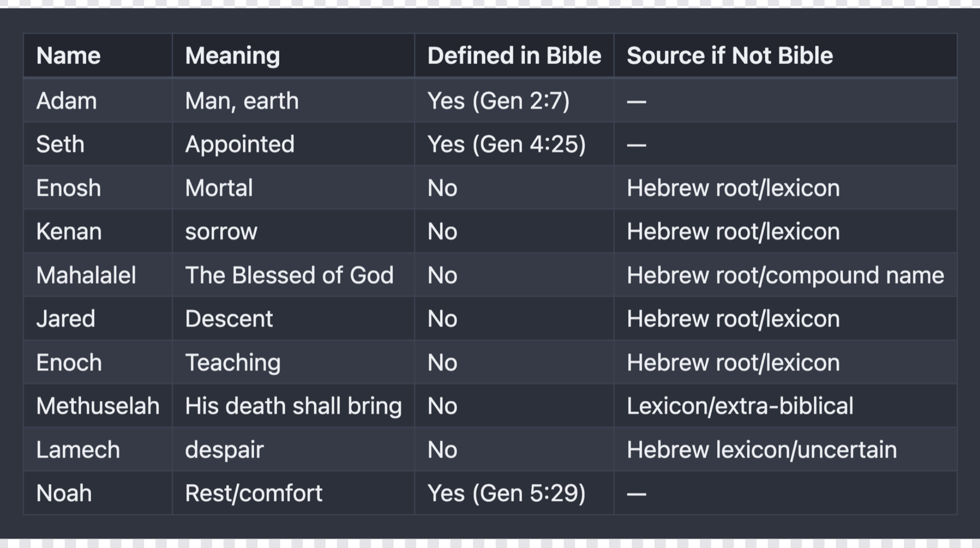Click the Defined in Bible header

514,56
